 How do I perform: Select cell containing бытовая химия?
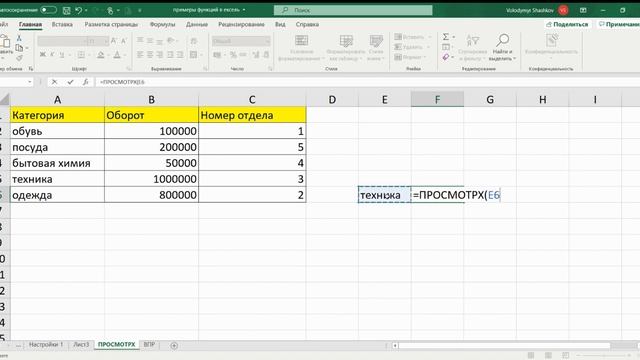point(57,163)
